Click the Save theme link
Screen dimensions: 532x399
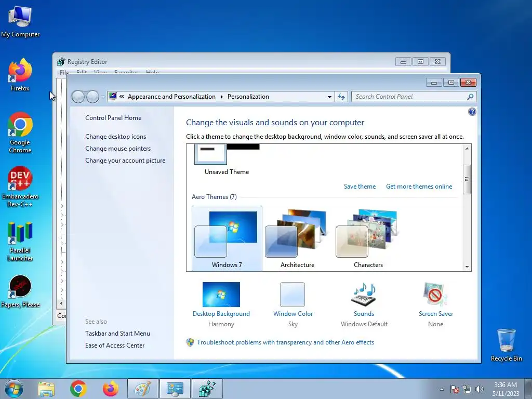tap(360, 187)
